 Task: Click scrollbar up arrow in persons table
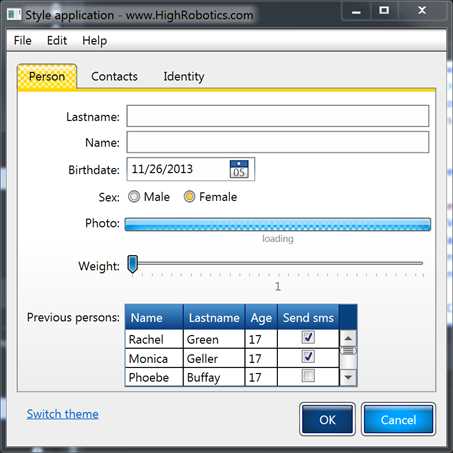click(348, 339)
